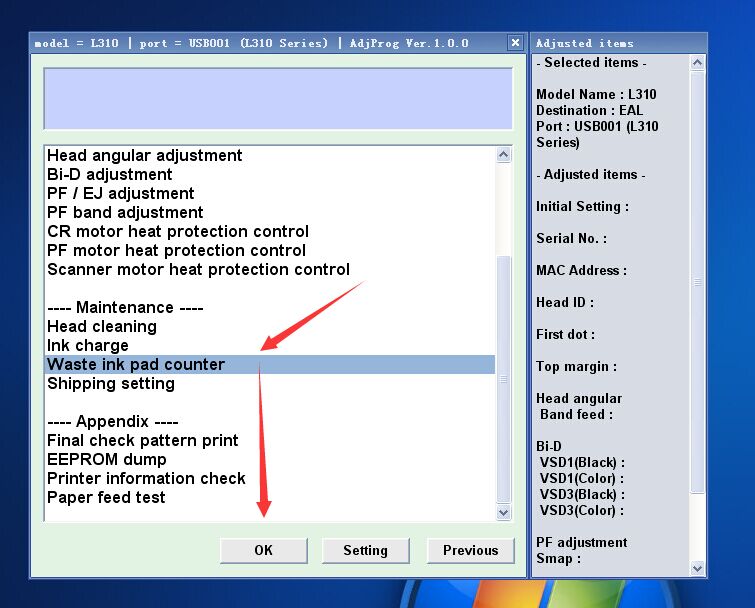Click Top margin label
Viewport: 755px width, 608px height.
click(576, 366)
